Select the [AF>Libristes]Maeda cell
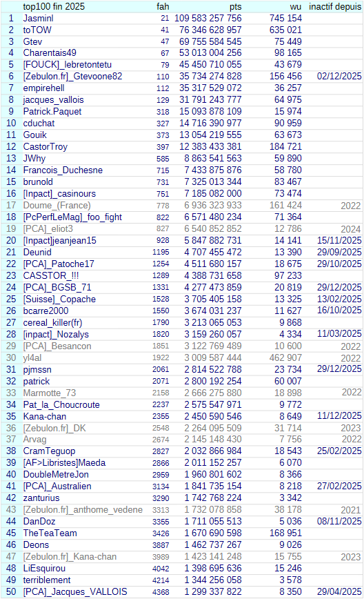This screenshot has width=364, height=599. pos(65,463)
